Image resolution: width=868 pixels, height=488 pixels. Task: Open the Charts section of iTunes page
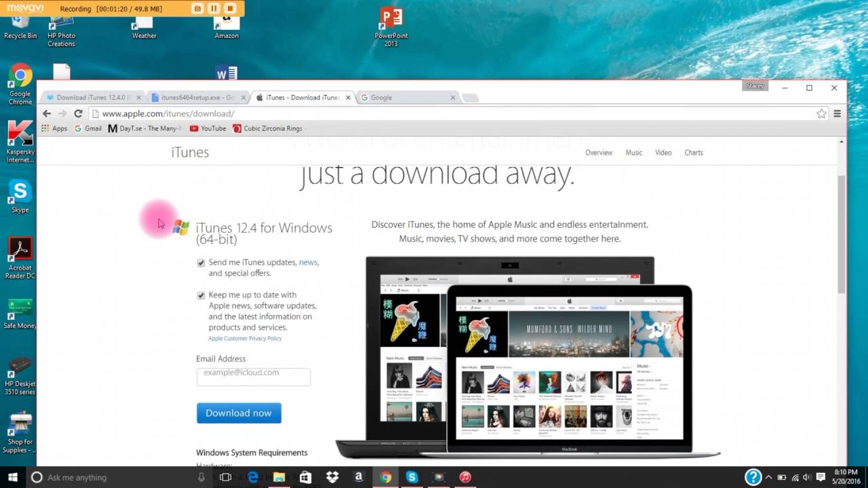pos(694,152)
